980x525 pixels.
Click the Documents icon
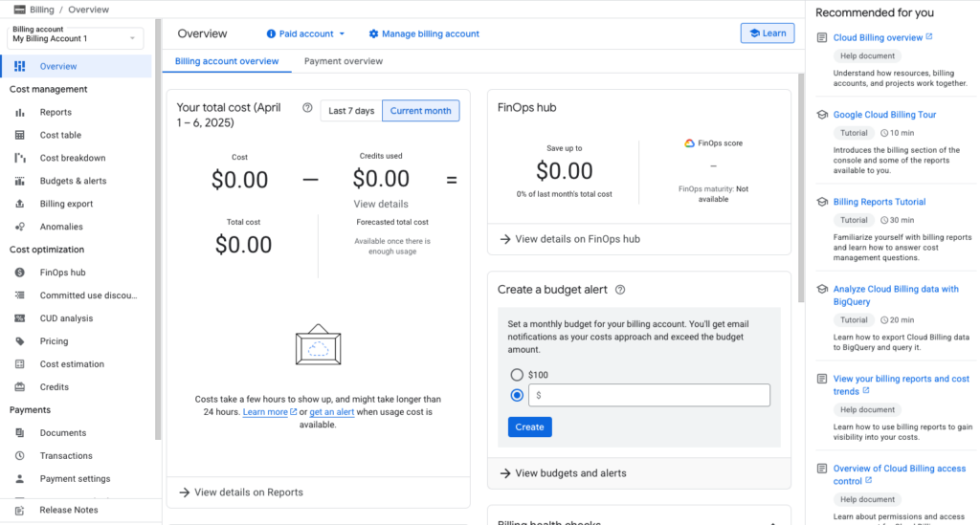coord(20,432)
